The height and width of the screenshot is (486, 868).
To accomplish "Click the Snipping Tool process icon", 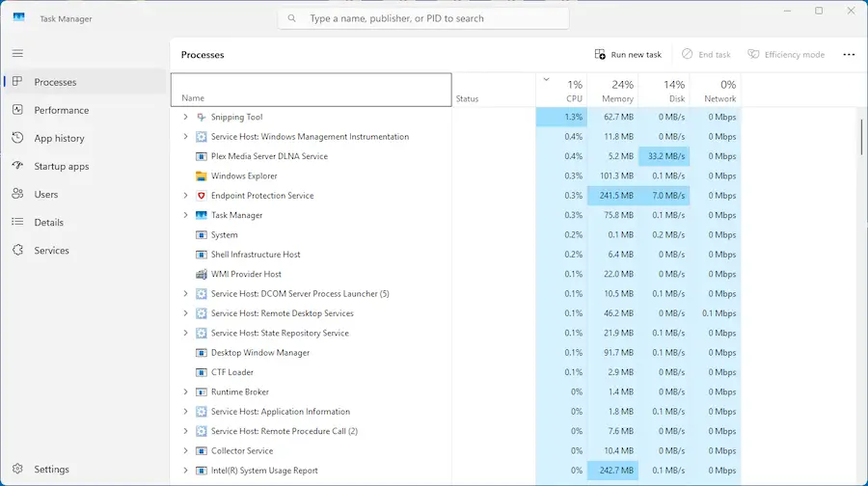I will (x=201, y=117).
